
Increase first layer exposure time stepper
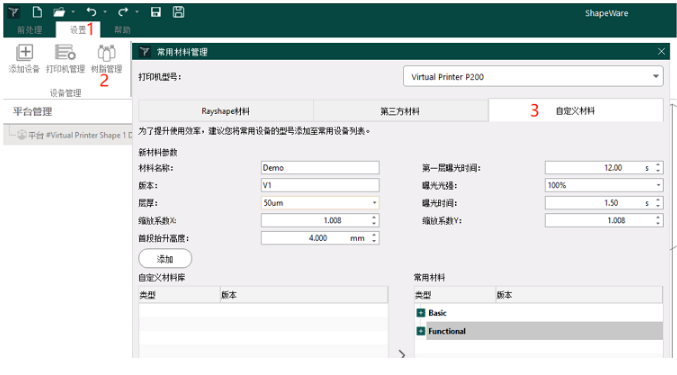(x=658, y=164)
